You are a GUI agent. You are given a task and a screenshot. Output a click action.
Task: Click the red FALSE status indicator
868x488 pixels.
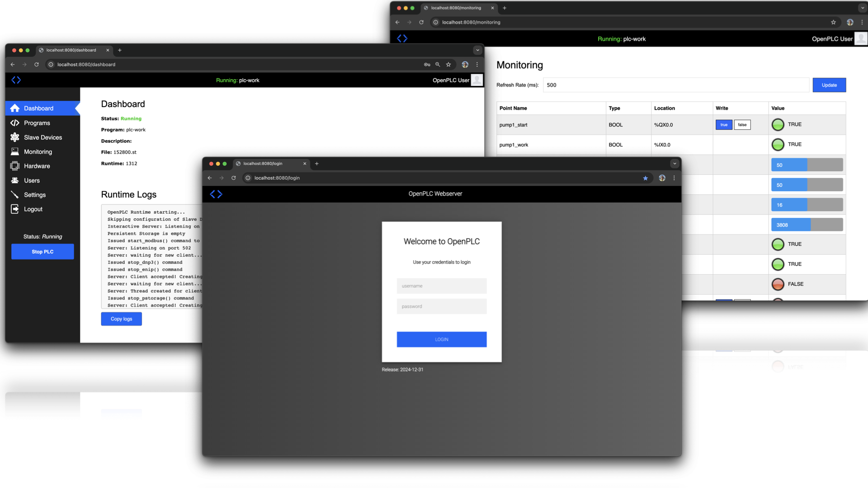click(778, 284)
